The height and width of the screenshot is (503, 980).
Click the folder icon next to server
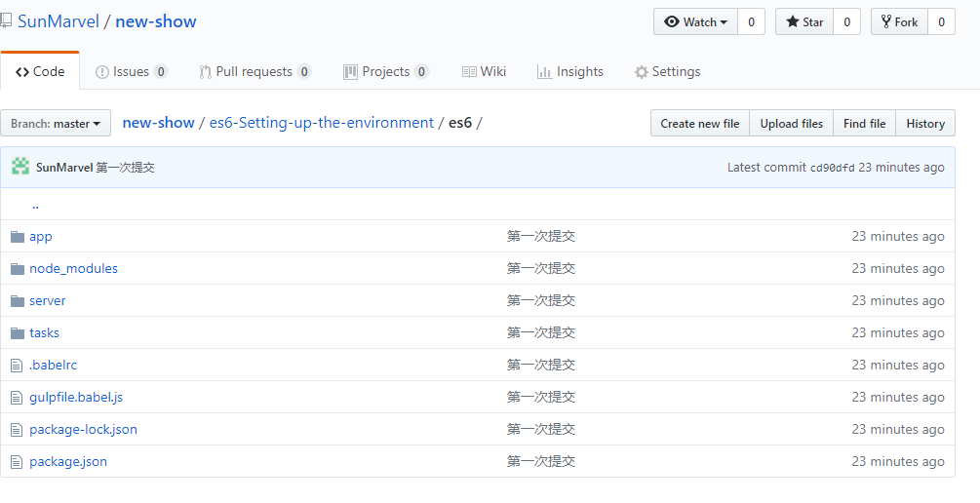[18, 301]
